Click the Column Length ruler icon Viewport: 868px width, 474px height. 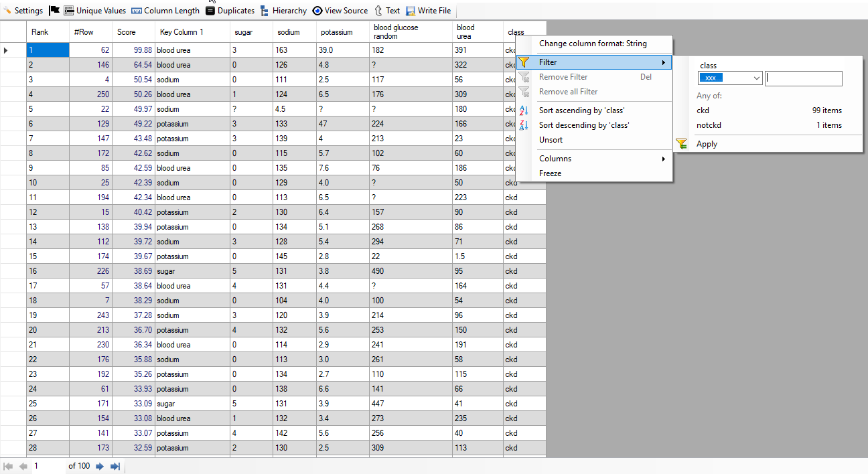point(137,11)
